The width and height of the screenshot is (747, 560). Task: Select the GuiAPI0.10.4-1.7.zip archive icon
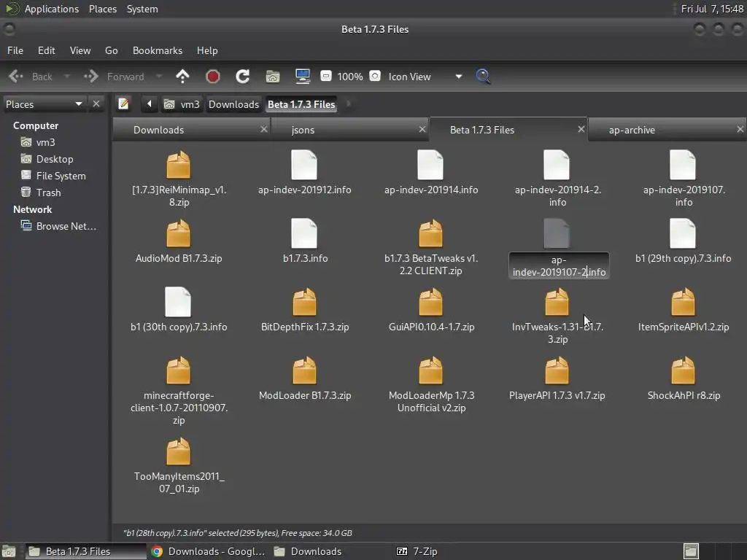(430, 302)
